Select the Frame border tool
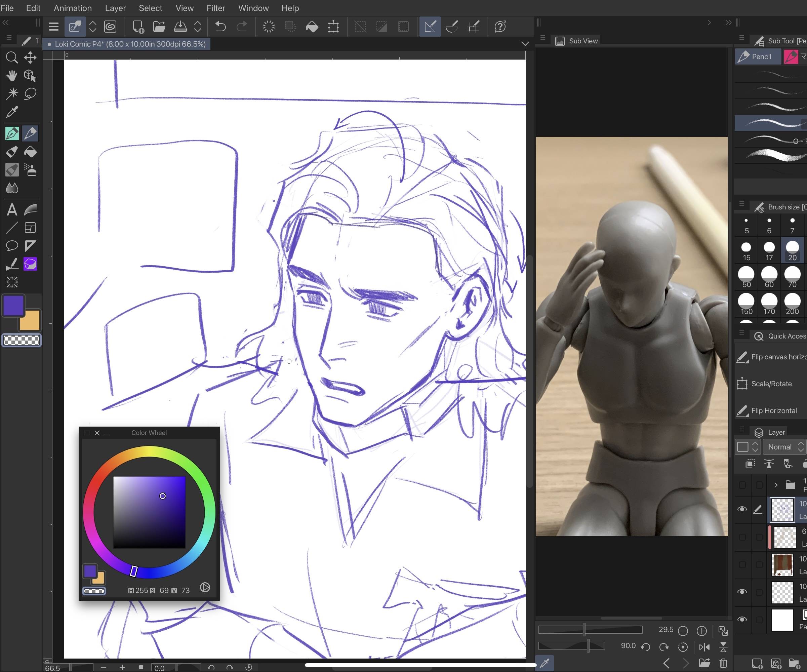 click(30, 228)
